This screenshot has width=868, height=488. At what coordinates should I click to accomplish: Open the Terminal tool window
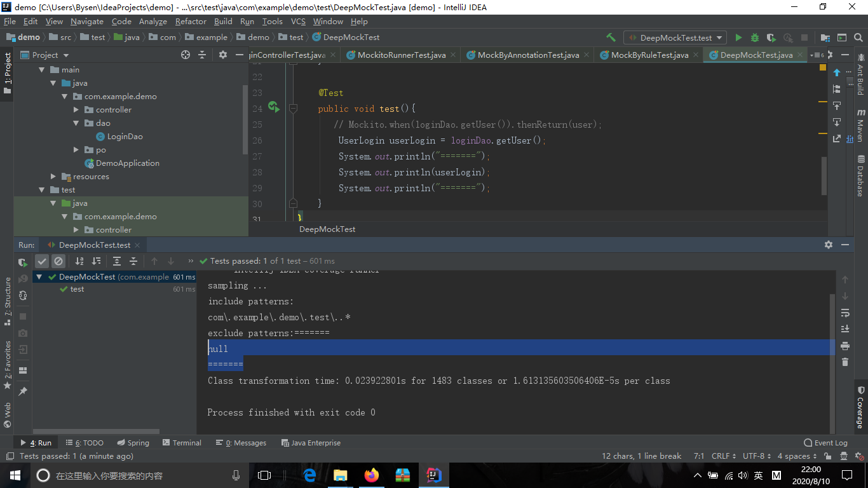tap(182, 442)
